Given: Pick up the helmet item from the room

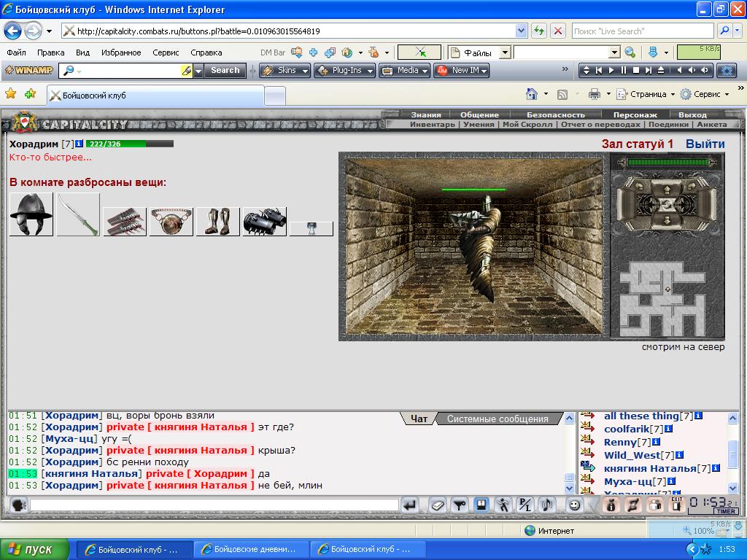Looking at the screenshot, I should click(x=31, y=215).
